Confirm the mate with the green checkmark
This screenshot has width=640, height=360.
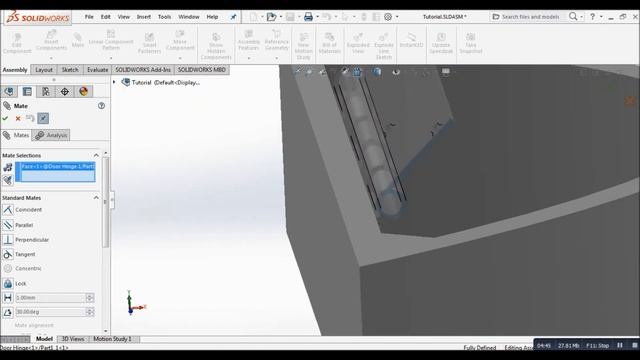click(5, 118)
